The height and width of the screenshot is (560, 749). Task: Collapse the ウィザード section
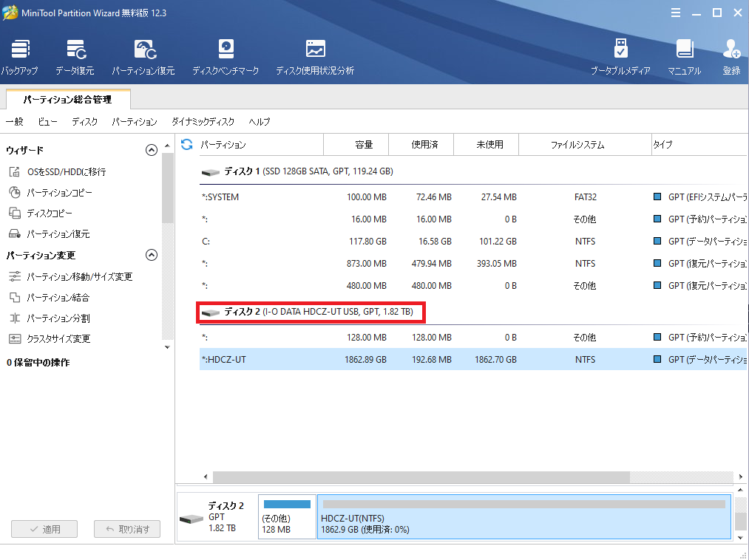[152, 151]
